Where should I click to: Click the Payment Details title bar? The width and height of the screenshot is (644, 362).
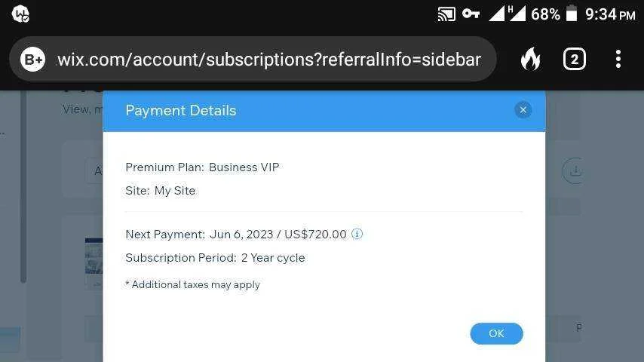click(324, 111)
